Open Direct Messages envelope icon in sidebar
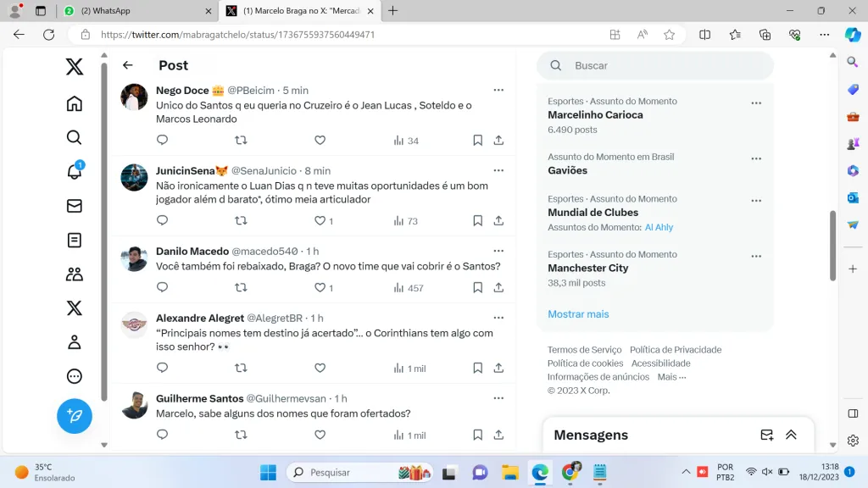The image size is (868, 488). (75, 206)
